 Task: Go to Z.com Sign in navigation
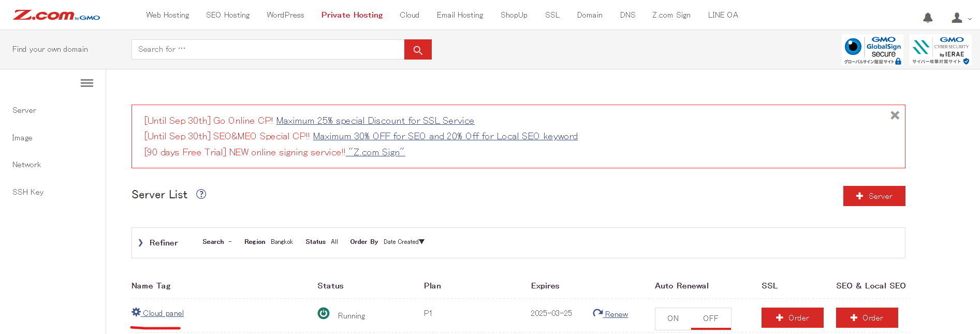(x=671, y=15)
